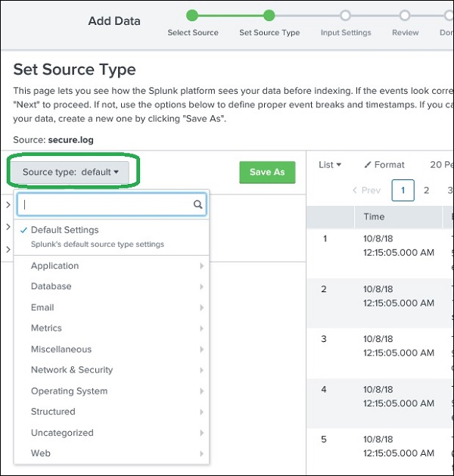The height and width of the screenshot is (476, 454).
Task: Expand the Database source type category
Action: pyautogui.click(x=51, y=287)
